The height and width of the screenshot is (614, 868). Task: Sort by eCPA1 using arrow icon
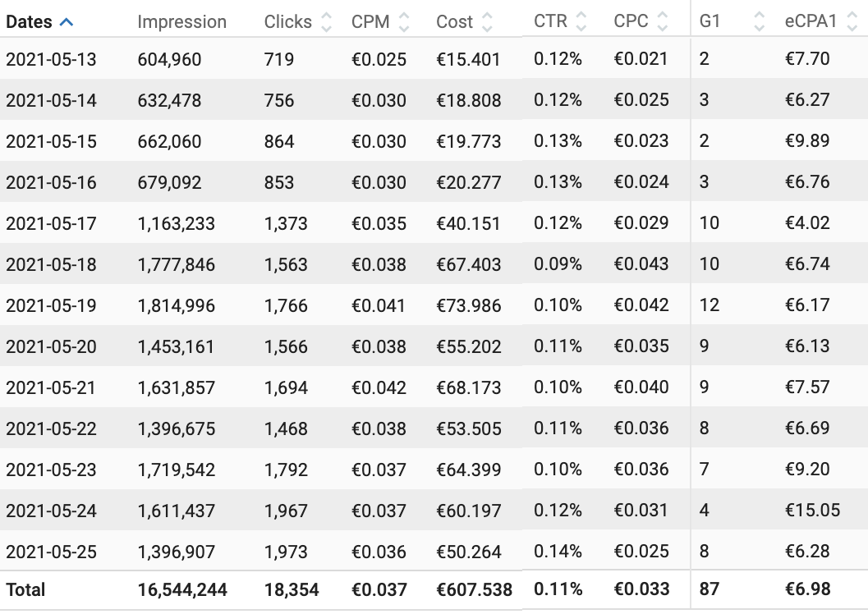click(852, 21)
